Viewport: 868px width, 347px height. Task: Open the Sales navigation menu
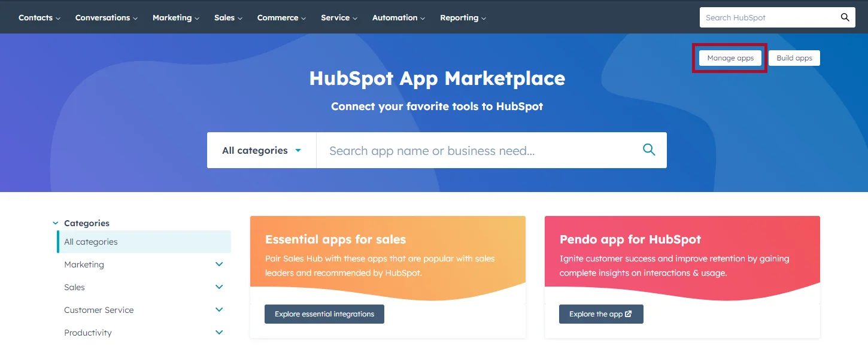[x=228, y=18]
